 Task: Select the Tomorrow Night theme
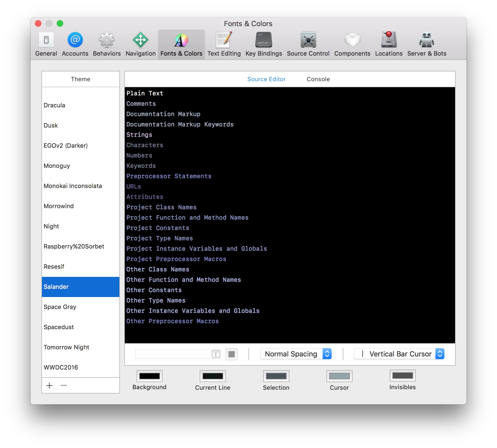tap(81, 347)
